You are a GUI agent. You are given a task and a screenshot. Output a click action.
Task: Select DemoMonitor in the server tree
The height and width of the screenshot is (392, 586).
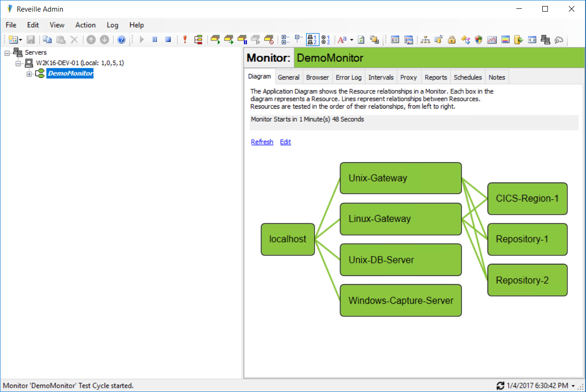70,73
